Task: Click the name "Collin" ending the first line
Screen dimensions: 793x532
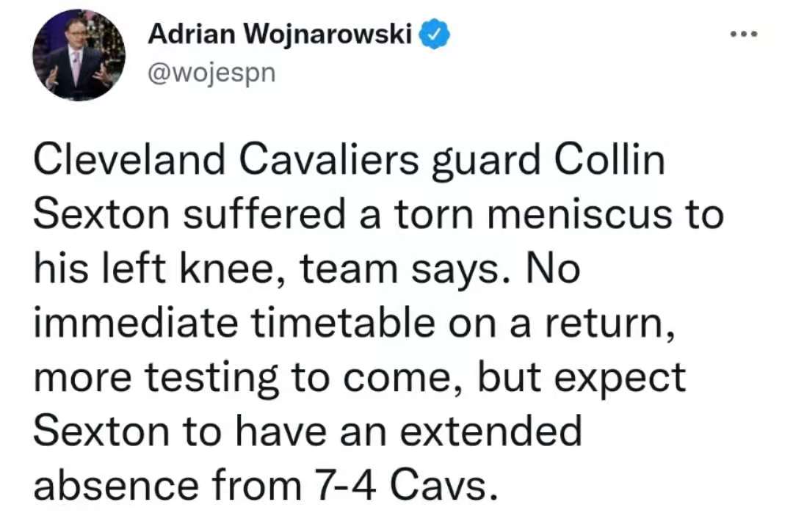Action: pos(609,160)
